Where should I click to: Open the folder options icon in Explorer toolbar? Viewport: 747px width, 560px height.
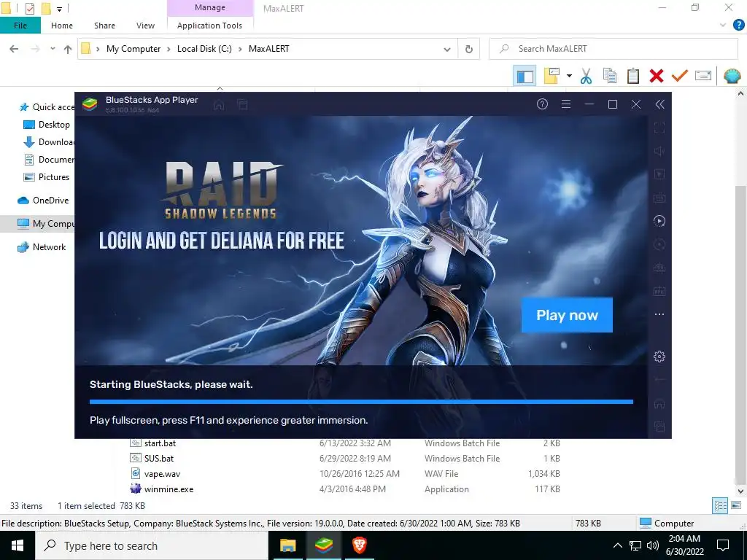click(551, 76)
